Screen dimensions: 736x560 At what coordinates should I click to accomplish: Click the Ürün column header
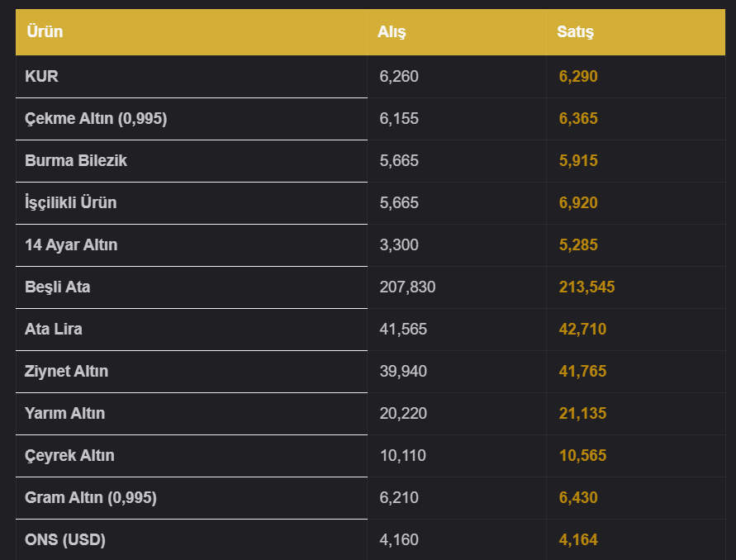[45, 31]
